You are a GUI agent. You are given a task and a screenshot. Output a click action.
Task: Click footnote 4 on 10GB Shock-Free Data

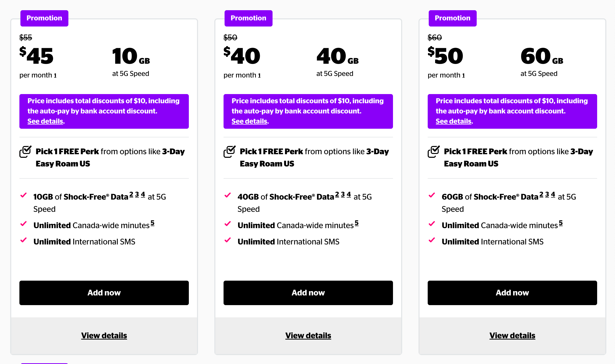pos(143,194)
